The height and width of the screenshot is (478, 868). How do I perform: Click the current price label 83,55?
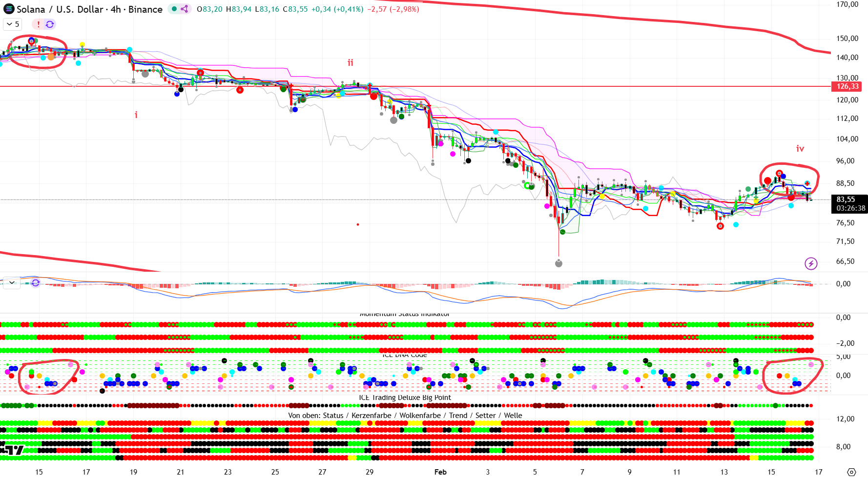[847, 199]
